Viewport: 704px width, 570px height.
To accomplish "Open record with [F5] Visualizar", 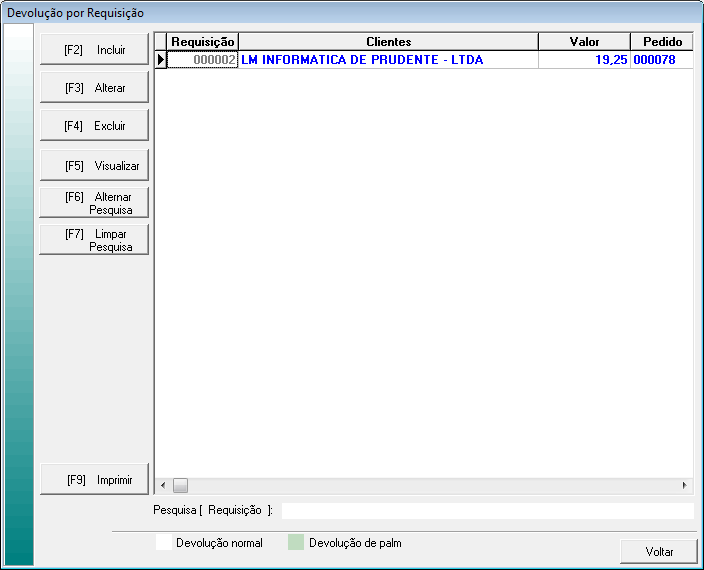I will (94, 166).
